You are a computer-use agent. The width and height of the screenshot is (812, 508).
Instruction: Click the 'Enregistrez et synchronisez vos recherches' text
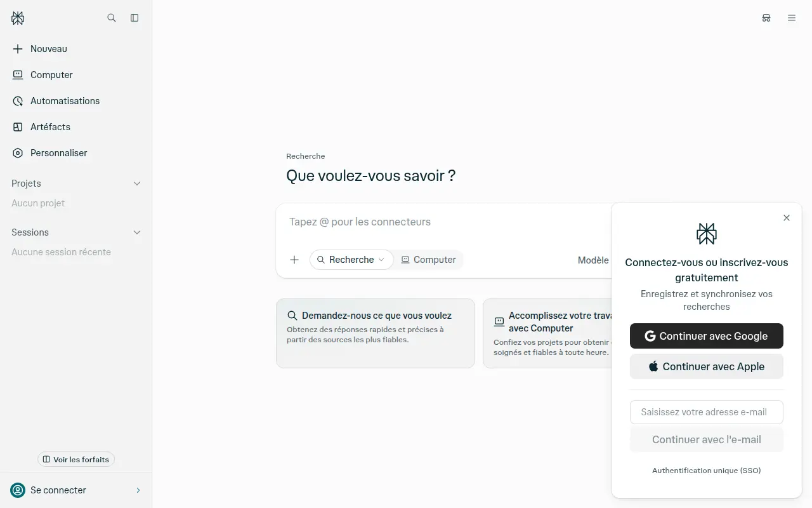[707, 300]
